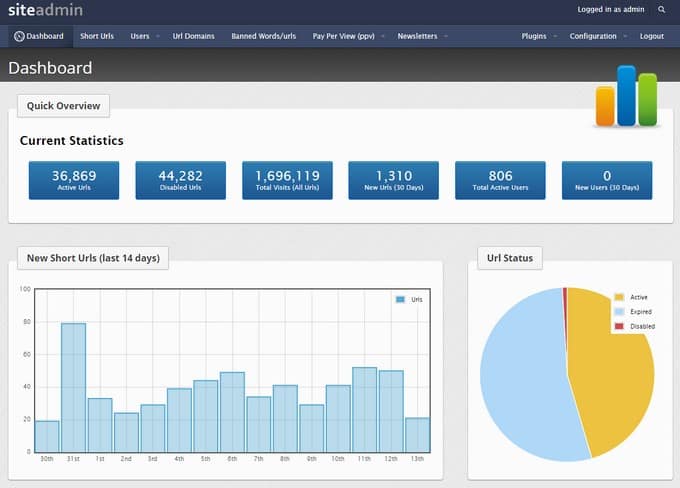680x488 pixels.
Task: Open the Short Urls menu item
Action: tap(97, 36)
